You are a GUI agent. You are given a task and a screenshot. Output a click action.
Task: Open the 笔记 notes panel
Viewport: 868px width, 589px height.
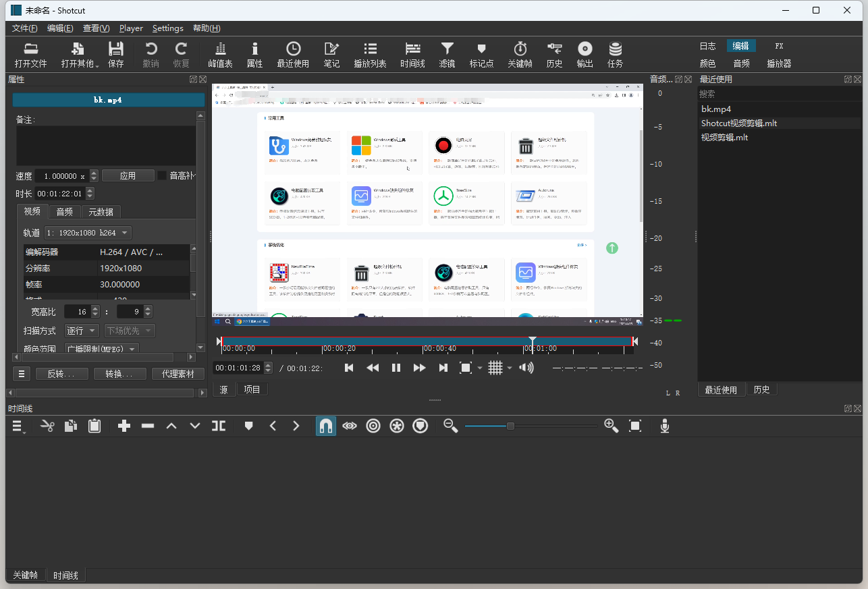click(x=331, y=55)
